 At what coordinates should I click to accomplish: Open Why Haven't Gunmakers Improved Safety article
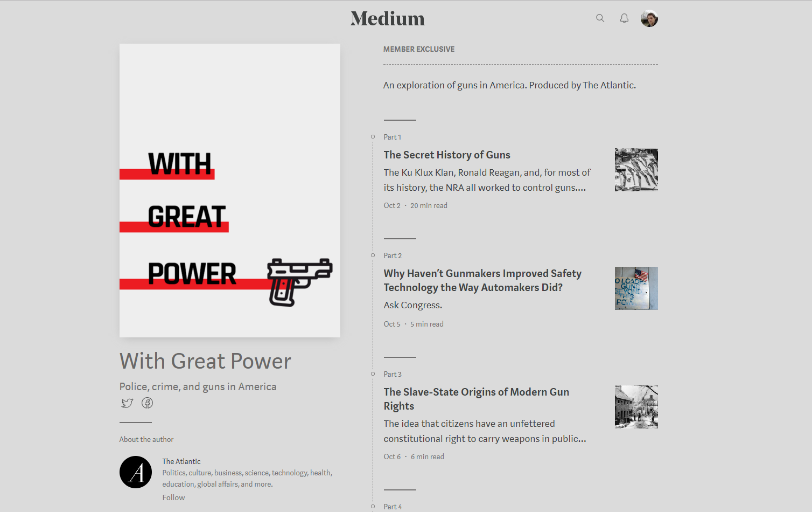(482, 280)
